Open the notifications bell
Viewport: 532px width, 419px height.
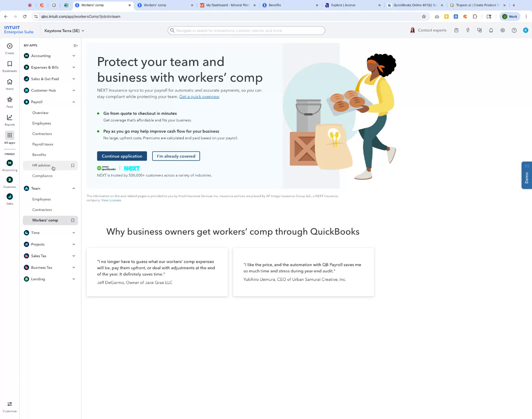pyautogui.click(x=491, y=30)
